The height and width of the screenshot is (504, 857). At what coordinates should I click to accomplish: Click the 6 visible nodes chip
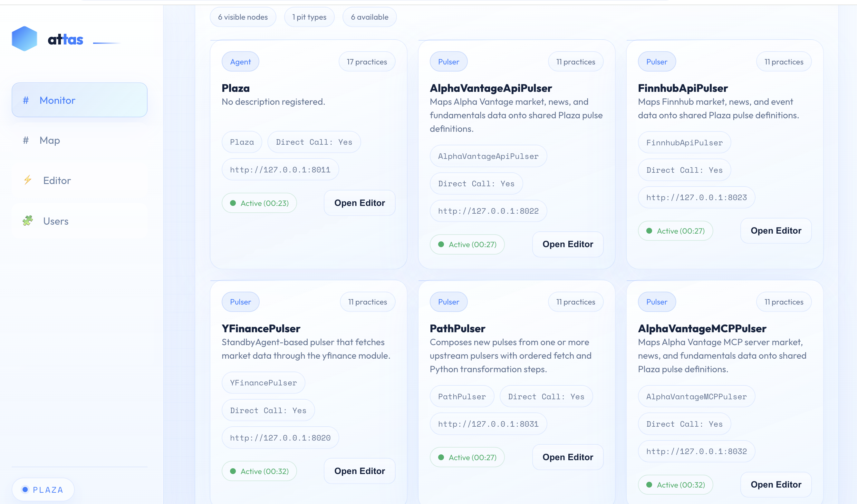click(243, 17)
